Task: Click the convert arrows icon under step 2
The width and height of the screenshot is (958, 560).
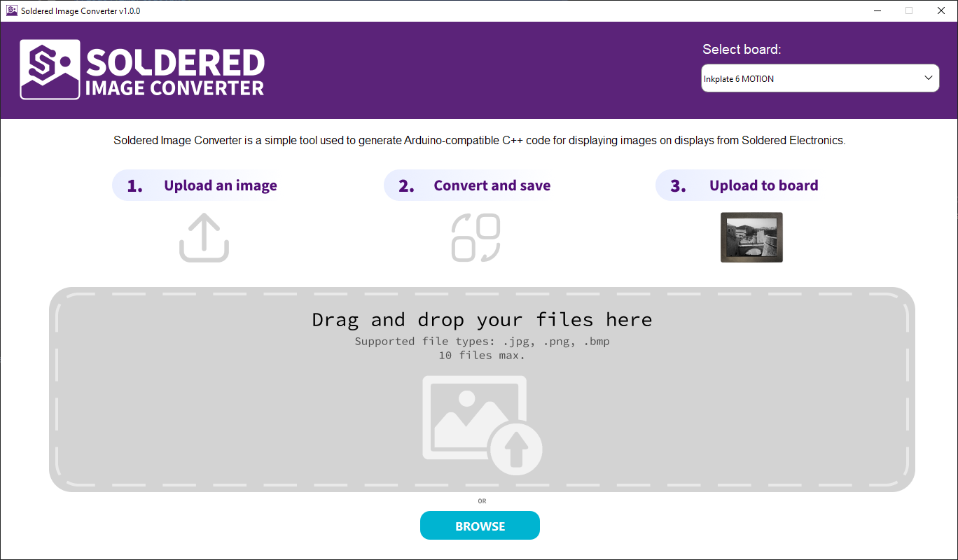Action: (x=476, y=238)
